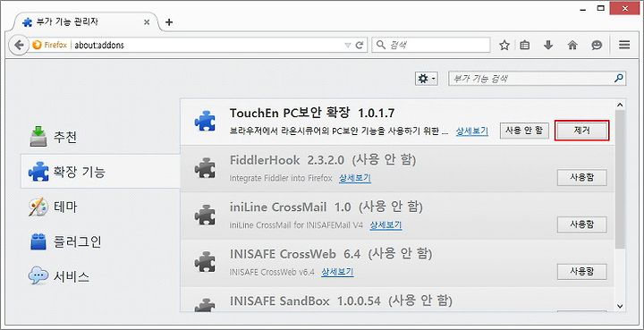Select the iniLine CrossMail 1.0 title

(291, 207)
